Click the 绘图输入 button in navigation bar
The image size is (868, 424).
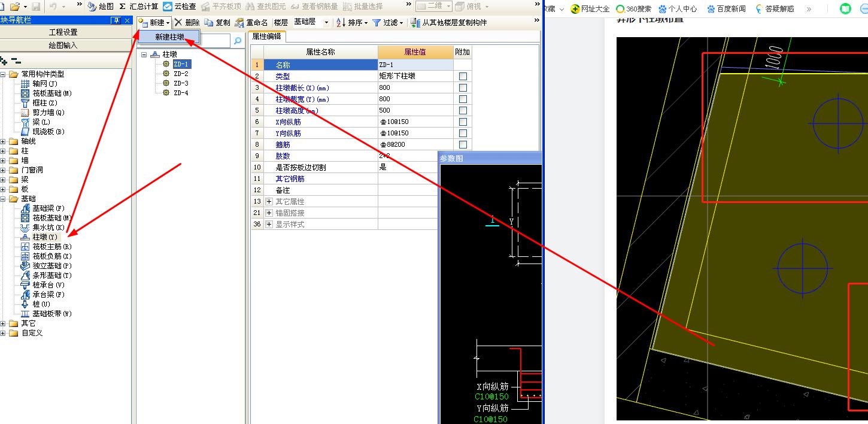click(x=63, y=46)
